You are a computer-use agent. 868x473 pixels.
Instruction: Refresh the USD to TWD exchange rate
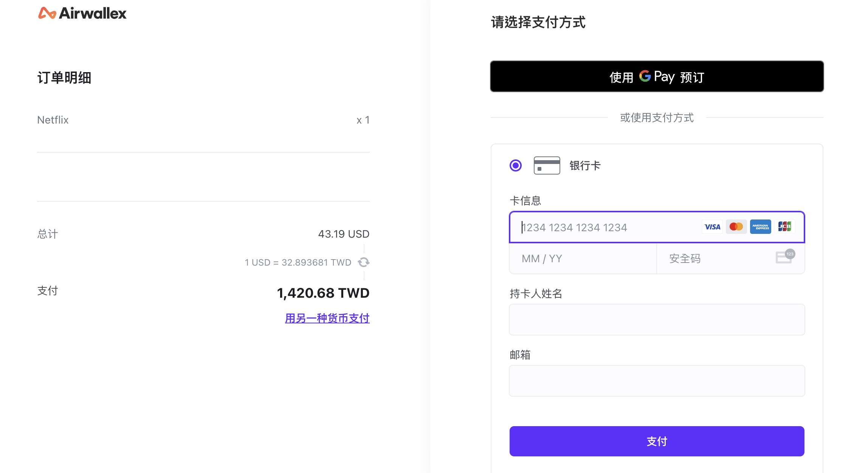click(x=364, y=262)
